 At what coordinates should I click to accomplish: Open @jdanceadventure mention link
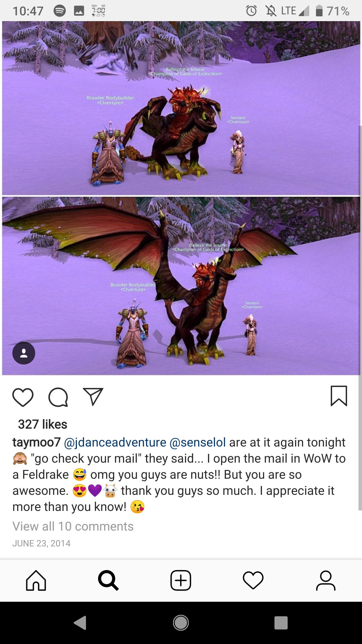115,442
